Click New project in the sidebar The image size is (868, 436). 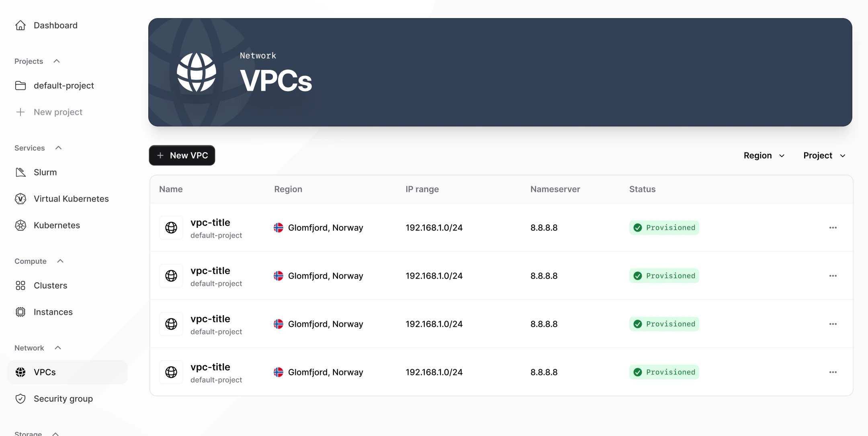[58, 112]
